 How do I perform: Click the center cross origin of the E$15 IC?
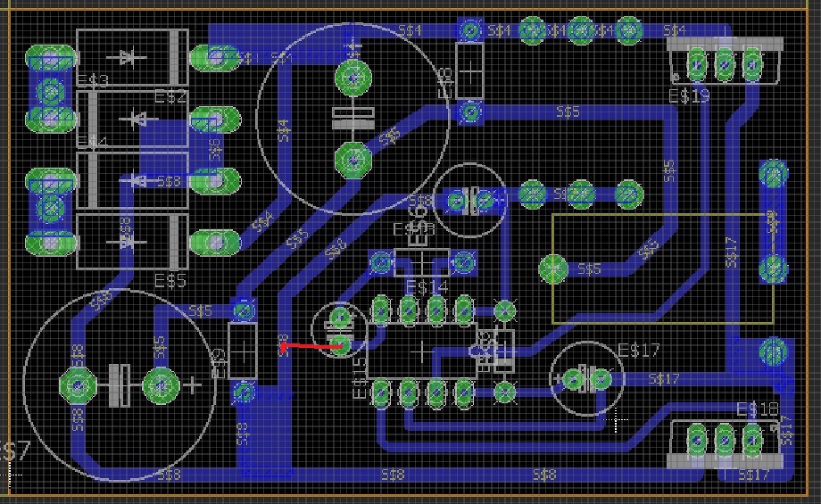(x=422, y=351)
